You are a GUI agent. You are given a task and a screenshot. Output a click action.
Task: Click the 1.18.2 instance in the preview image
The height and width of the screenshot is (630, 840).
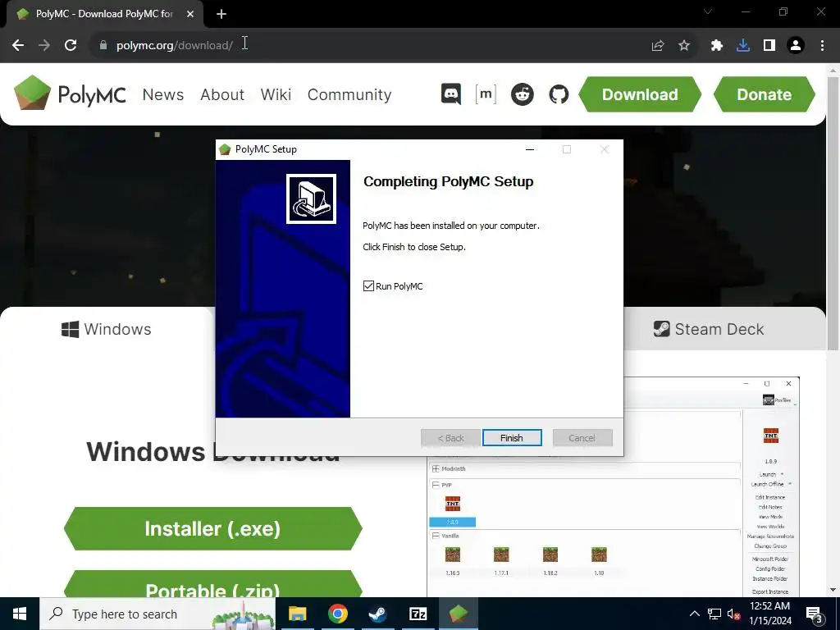550,561
